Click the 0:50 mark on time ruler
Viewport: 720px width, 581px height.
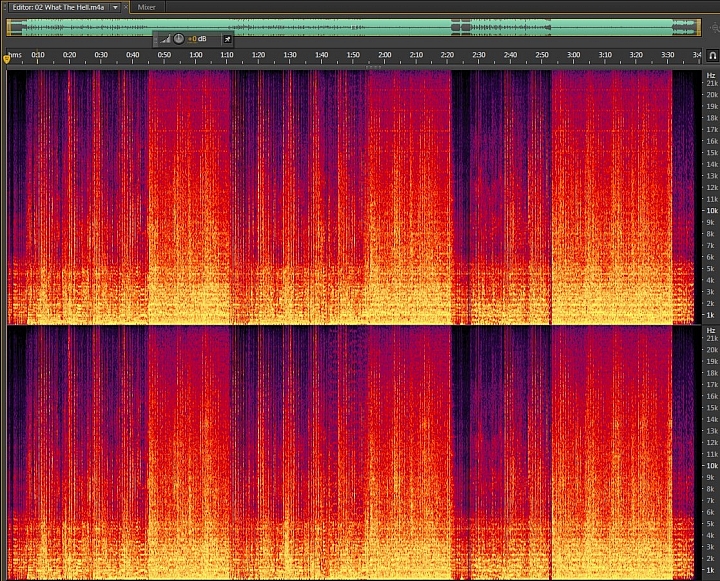point(164,55)
